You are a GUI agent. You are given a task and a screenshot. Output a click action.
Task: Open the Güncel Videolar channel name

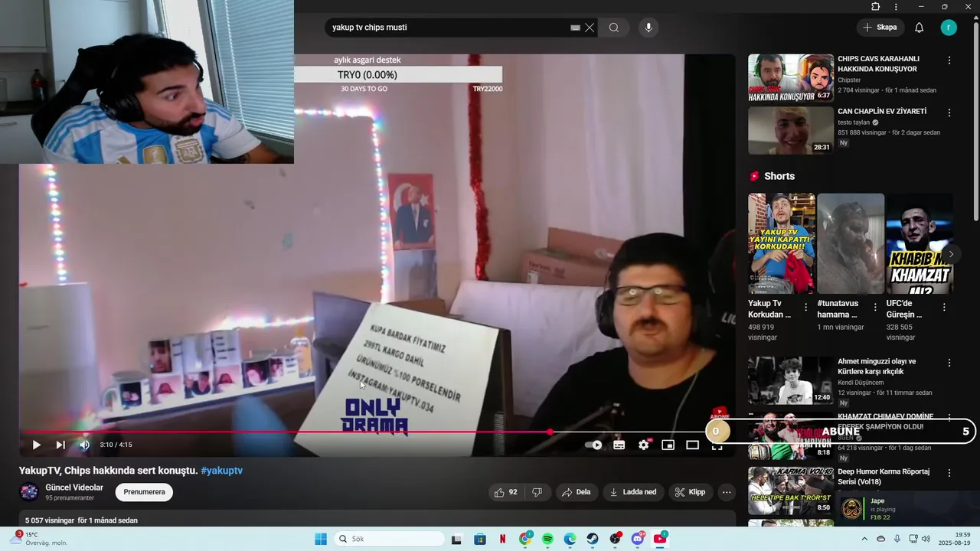click(74, 487)
